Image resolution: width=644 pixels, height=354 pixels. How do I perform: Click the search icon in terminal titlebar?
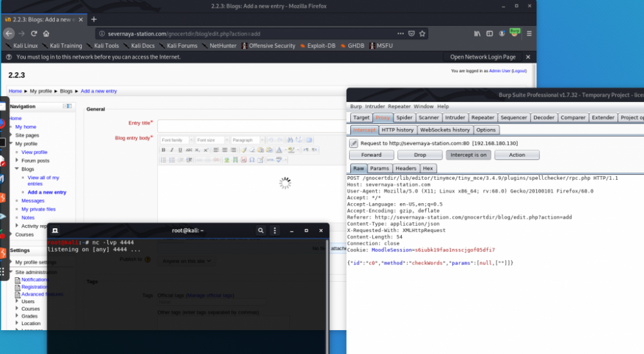260,231
